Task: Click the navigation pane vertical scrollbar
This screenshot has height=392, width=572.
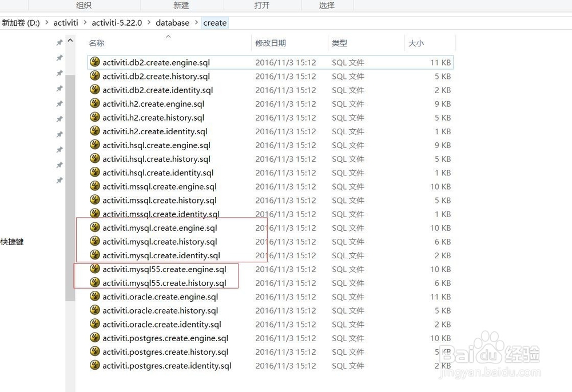Action: click(x=70, y=187)
